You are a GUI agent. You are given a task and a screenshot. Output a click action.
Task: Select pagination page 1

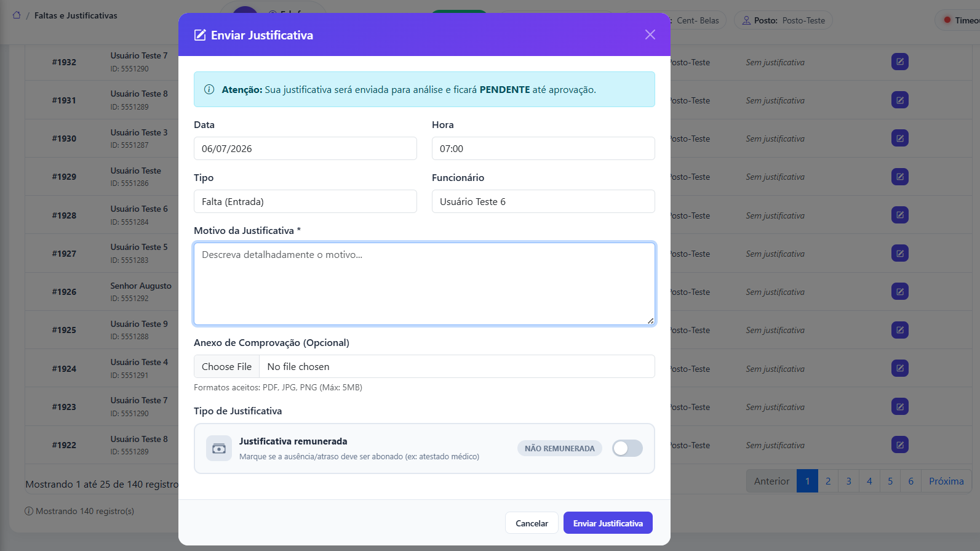pyautogui.click(x=807, y=481)
